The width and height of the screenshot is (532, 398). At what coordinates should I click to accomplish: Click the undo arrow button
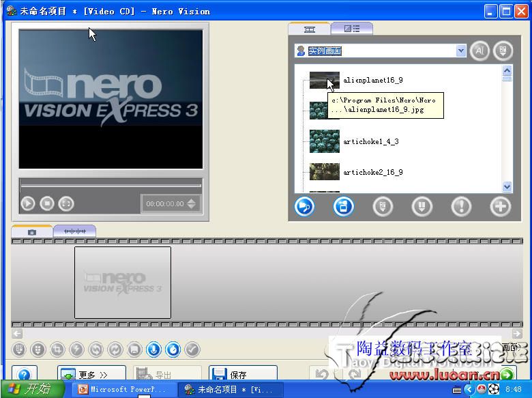coord(322,373)
